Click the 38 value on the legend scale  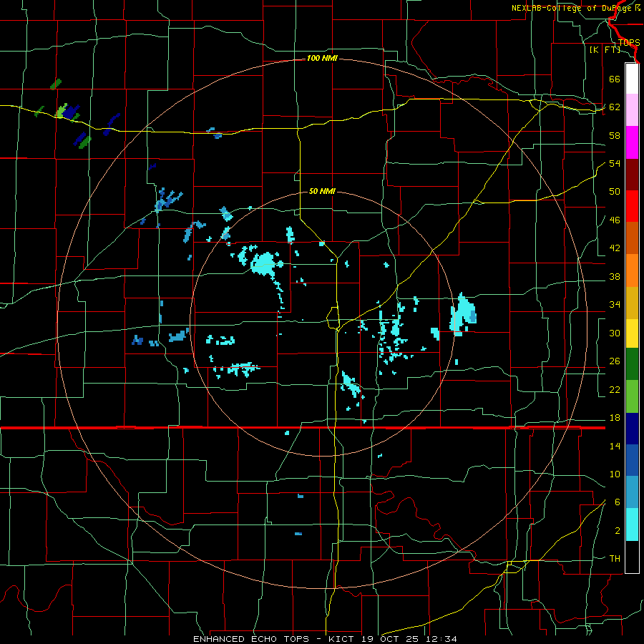click(615, 276)
